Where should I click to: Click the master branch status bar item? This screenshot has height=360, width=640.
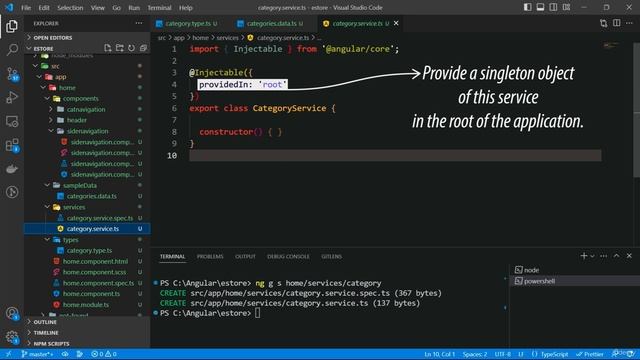click(x=37, y=354)
